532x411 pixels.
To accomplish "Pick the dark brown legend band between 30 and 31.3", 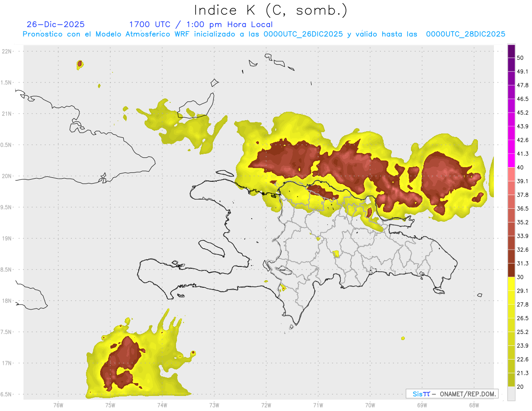I will (x=511, y=270).
